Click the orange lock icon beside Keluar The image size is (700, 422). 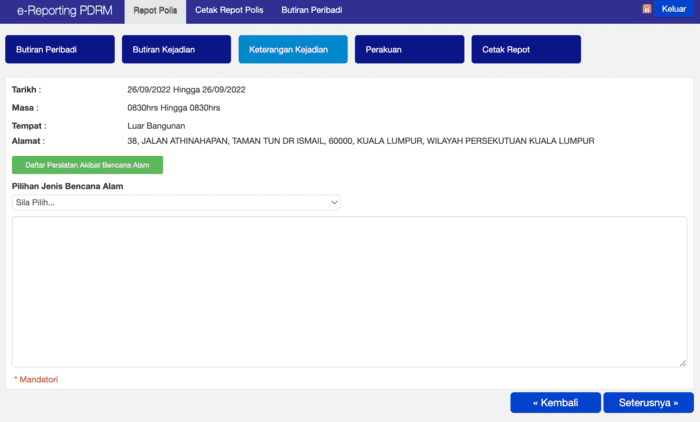[x=647, y=9]
